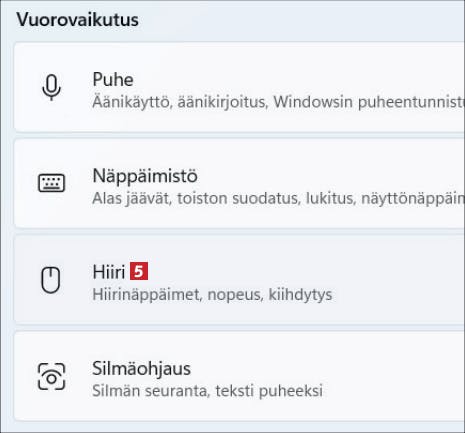The width and height of the screenshot is (465, 433).
Task: Click the Hiirinäppäimet, nopeus, kiihdytys description
Action: pos(212,295)
